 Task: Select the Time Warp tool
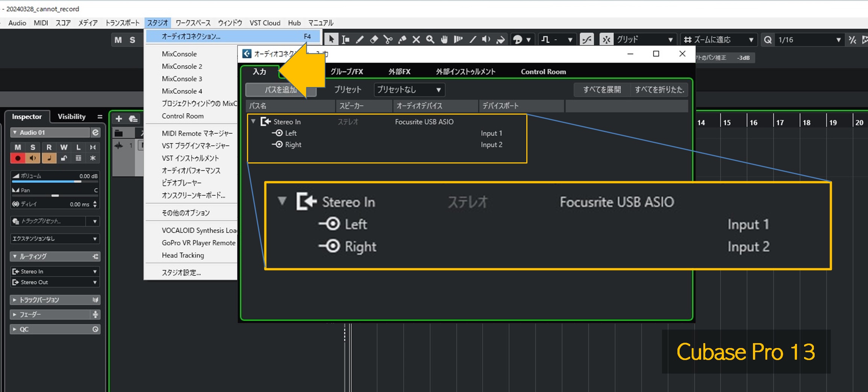click(458, 39)
